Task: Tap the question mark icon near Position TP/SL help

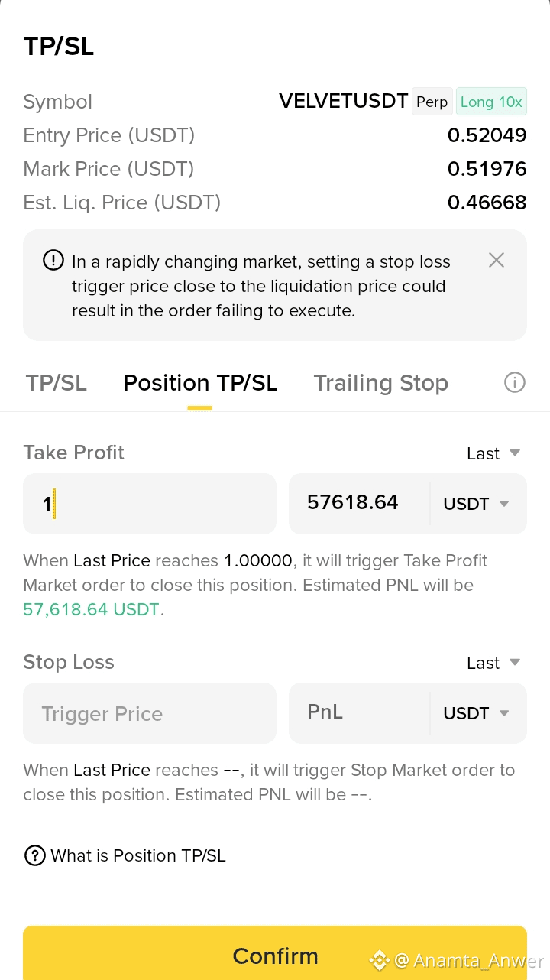Action: (x=35, y=855)
